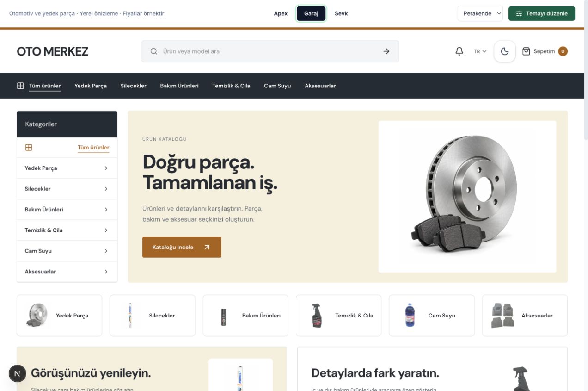Click the spray can image on Bakım Ürünleri card
Viewport: 588px width, 391px height.
pos(223,317)
